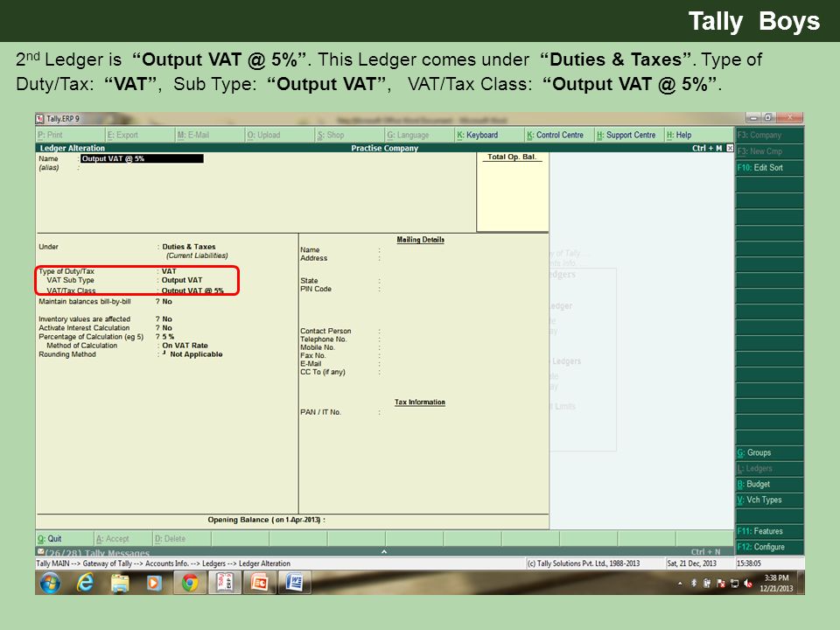Viewport: 840px width, 630px height.
Task: Open Bluetooth tray icon
Action: point(694,583)
